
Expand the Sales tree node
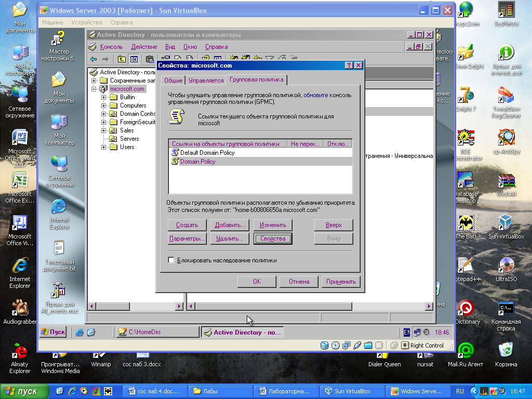click(104, 130)
